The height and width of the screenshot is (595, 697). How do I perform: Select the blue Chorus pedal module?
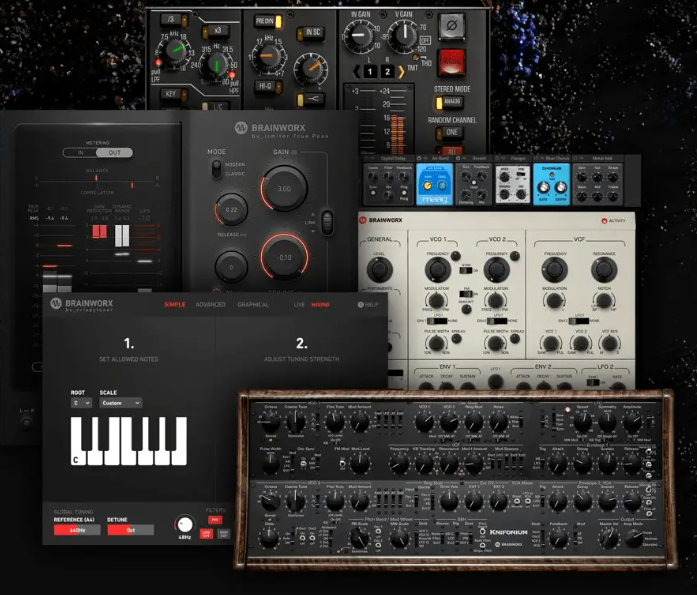tap(551, 184)
